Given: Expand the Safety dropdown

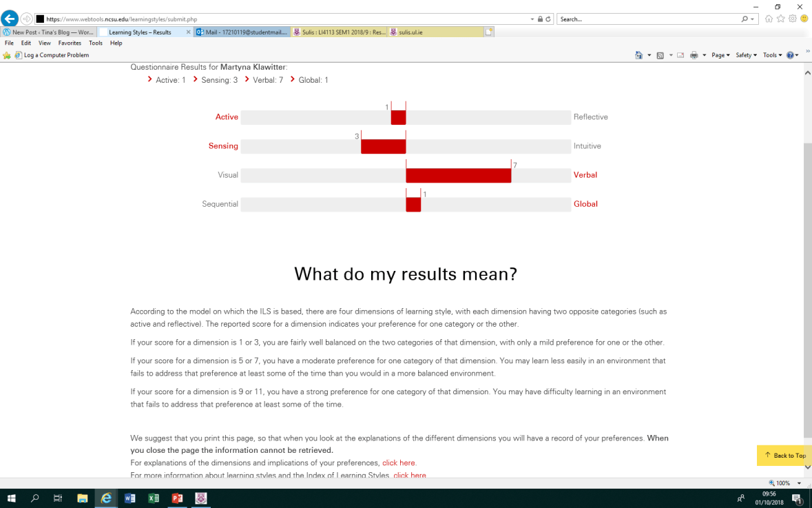Looking at the screenshot, I should [x=745, y=55].
